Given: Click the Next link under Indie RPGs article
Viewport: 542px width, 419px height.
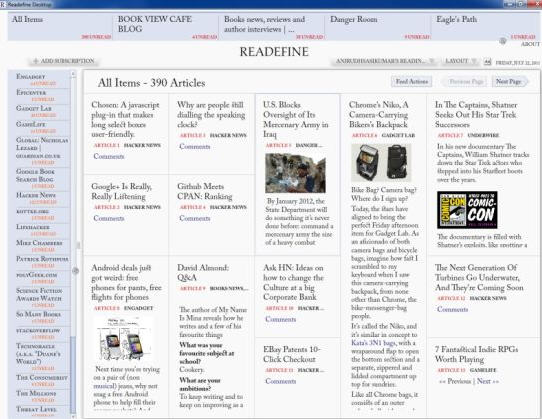Looking at the screenshot, I should (x=488, y=381).
